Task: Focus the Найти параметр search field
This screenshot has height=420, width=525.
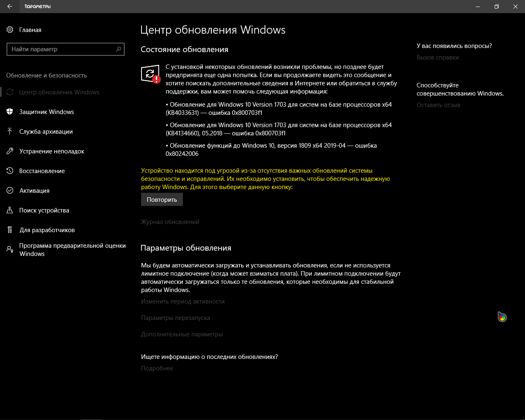Action: click(66, 49)
